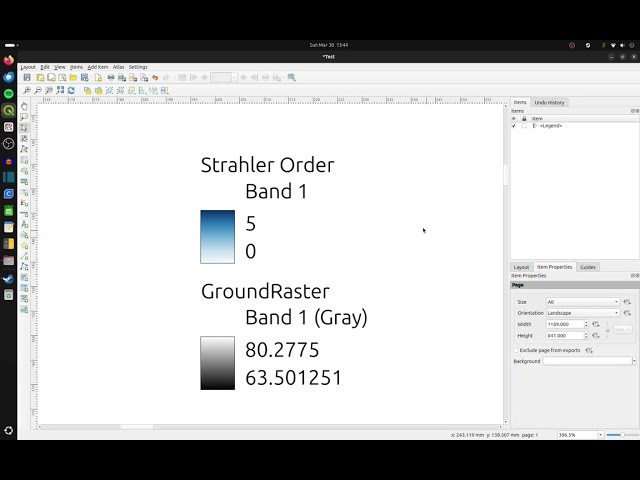
Task: Click the Save Project icon
Action: (x=27, y=78)
